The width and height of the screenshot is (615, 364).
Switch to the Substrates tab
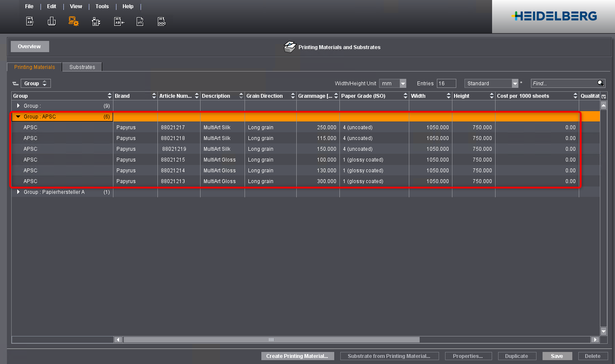coord(82,67)
